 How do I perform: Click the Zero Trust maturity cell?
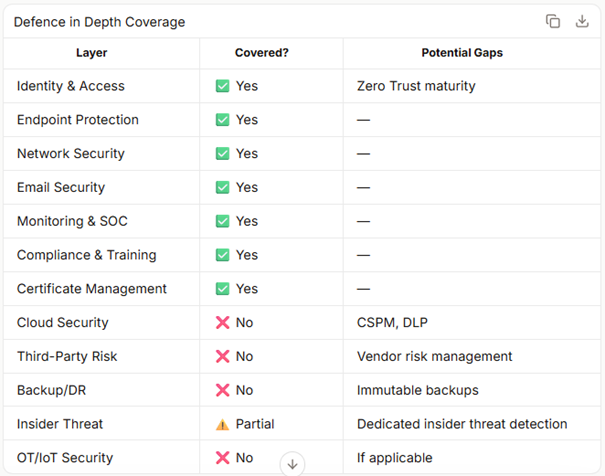416,86
